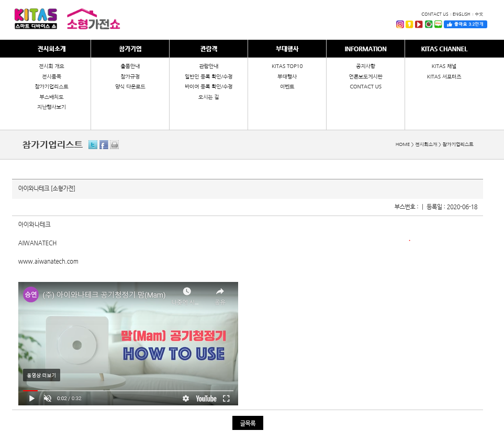The width and height of the screenshot is (504, 442).
Task: Open the video on YouTube logo
Action: [x=206, y=399]
